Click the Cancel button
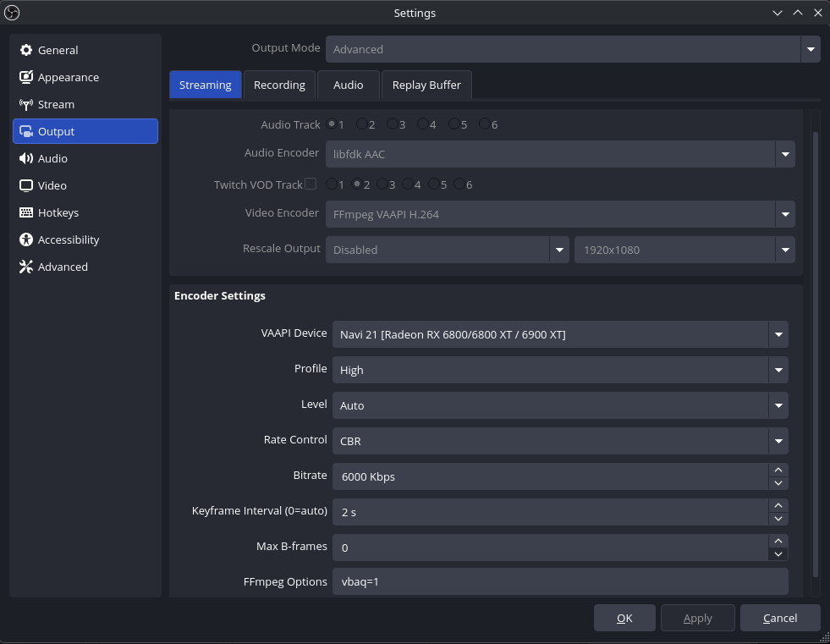Image resolution: width=830 pixels, height=644 pixels. [x=779, y=618]
